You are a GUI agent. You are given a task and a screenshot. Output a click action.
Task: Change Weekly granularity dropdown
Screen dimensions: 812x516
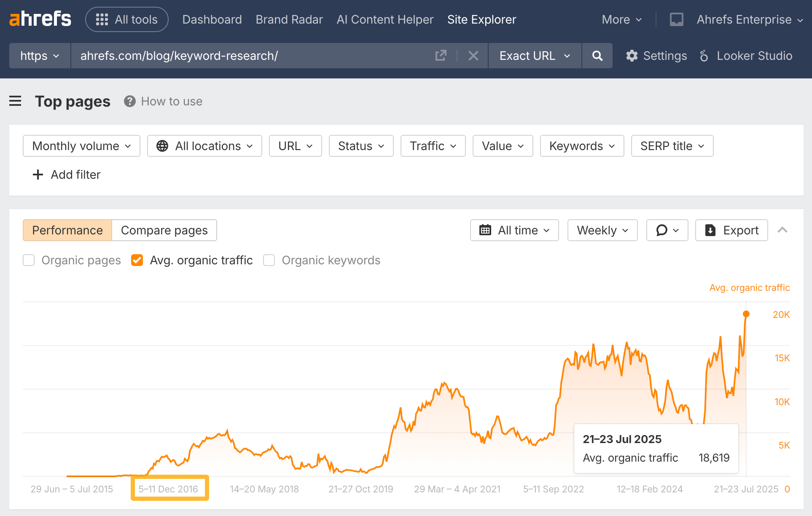click(602, 230)
